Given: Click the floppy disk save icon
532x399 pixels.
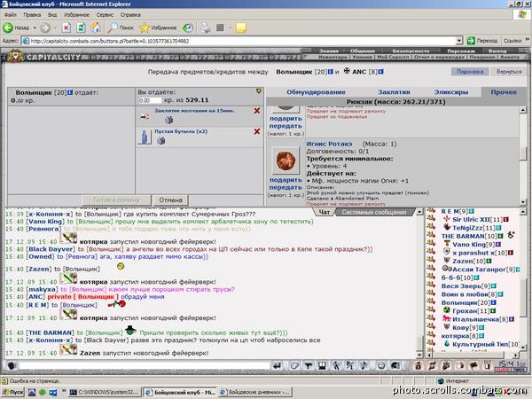Looking at the screenshot, I should click(x=323, y=365).
